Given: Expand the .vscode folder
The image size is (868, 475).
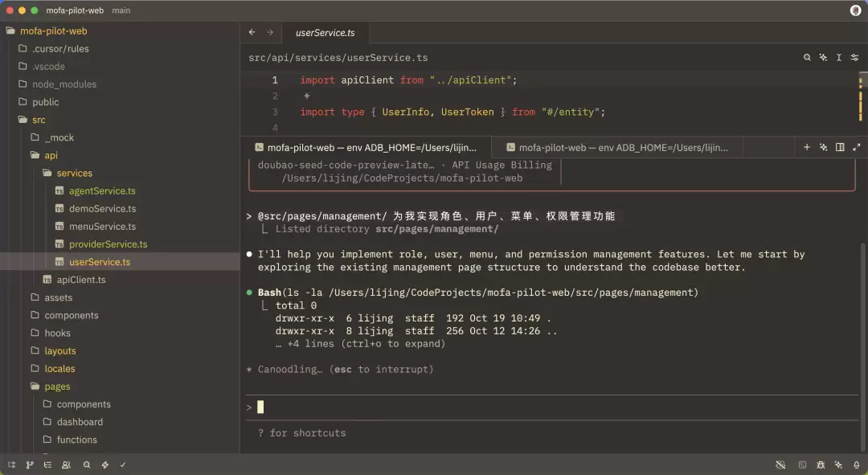Looking at the screenshot, I should (48, 67).
